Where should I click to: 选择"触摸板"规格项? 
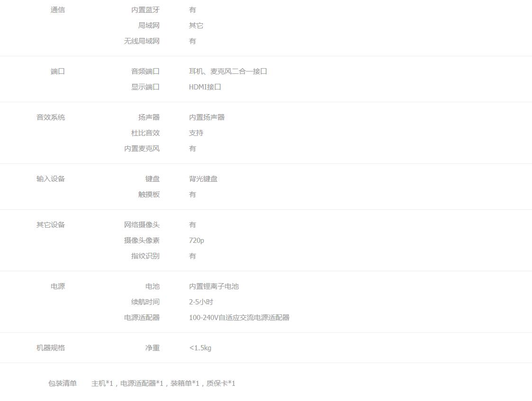[x=149, y=194]
